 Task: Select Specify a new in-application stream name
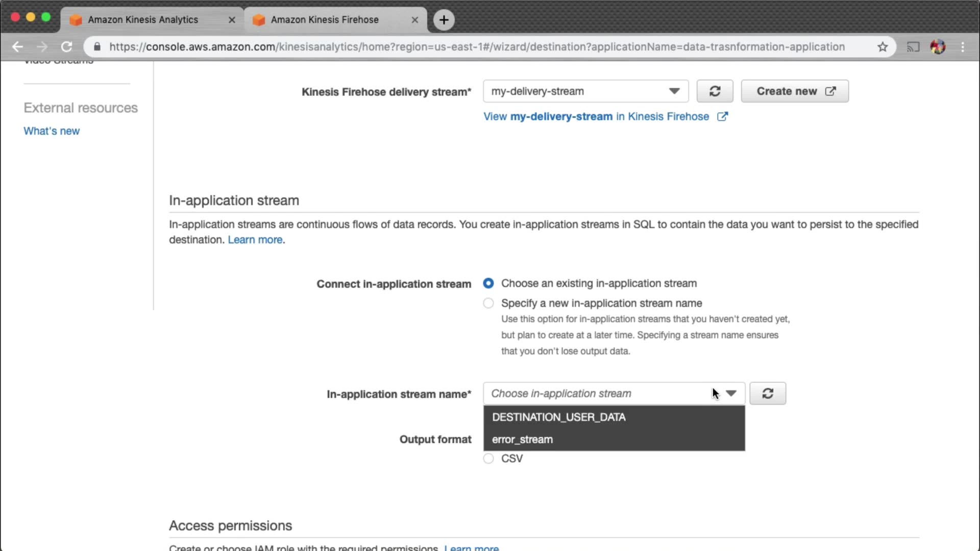click(488, 303)
